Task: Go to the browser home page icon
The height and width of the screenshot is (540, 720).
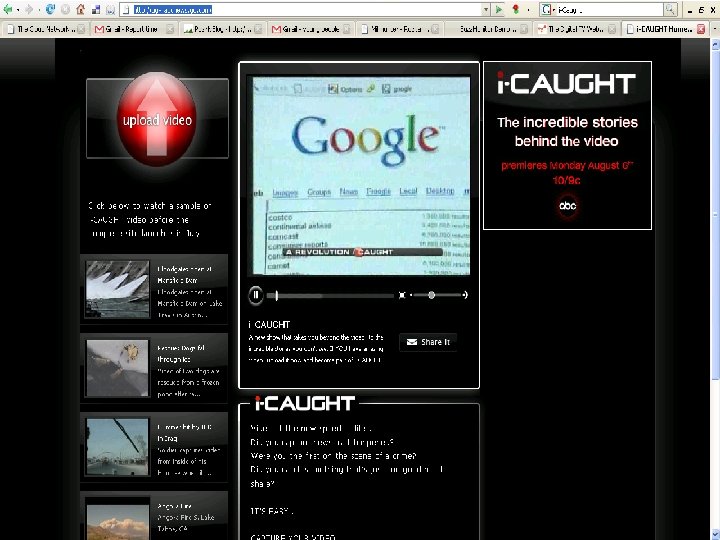Action: (x=80, y=9)
